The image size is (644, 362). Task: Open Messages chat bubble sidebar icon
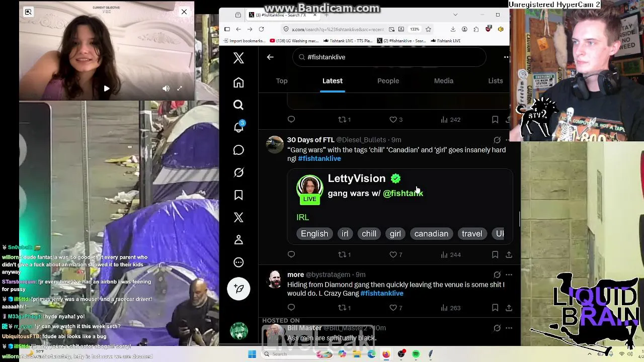pyautogui.click(x=238, y=150)
